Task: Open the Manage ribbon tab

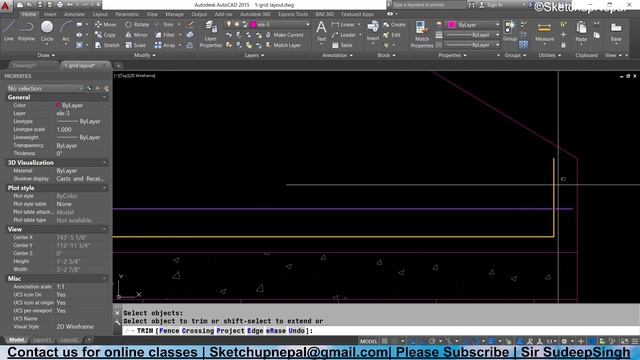Action: [174, 14]
